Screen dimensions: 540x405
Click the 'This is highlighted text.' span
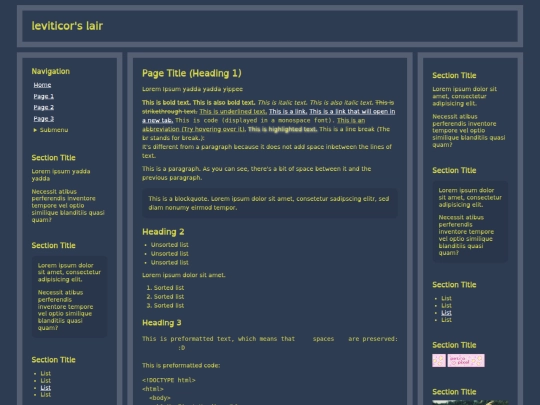click(x=282, y=129)
